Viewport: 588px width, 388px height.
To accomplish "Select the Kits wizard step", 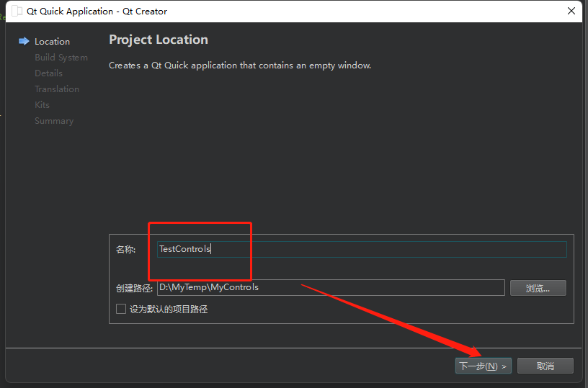I will point(42,105).
